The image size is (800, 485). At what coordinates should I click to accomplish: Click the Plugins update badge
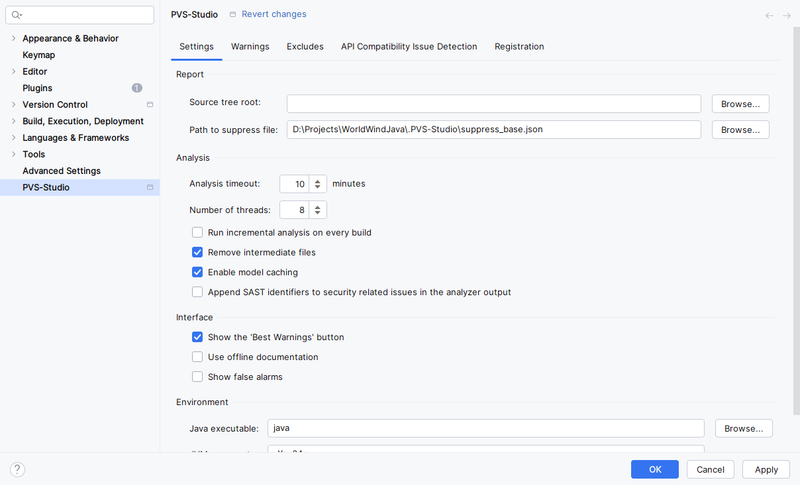(137, 88)
